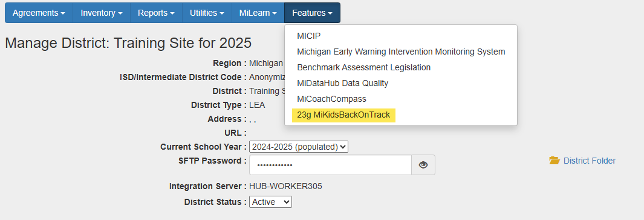
Task: Open the MiLearn menu
Action: point(258,13)
